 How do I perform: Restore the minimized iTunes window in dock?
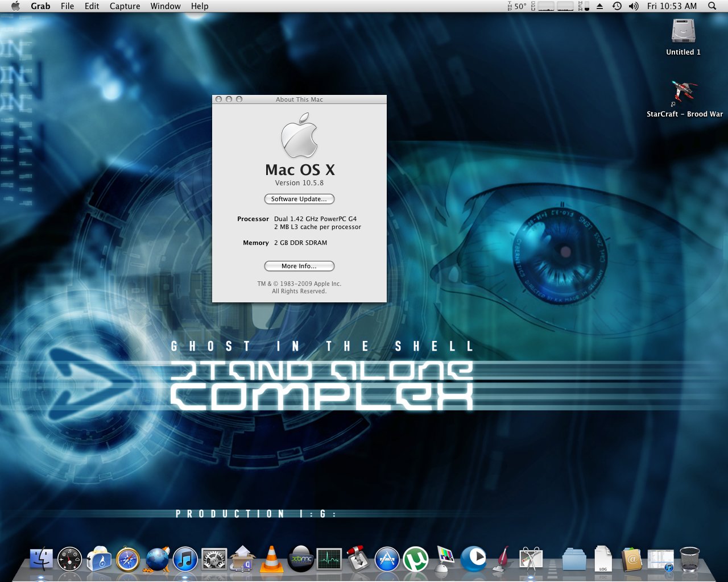[x=660, y=560]
